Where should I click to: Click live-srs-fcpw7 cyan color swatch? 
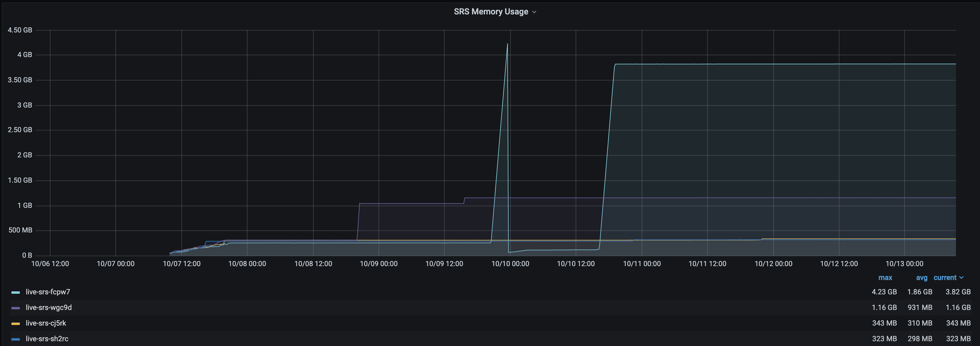click(16, 293)
